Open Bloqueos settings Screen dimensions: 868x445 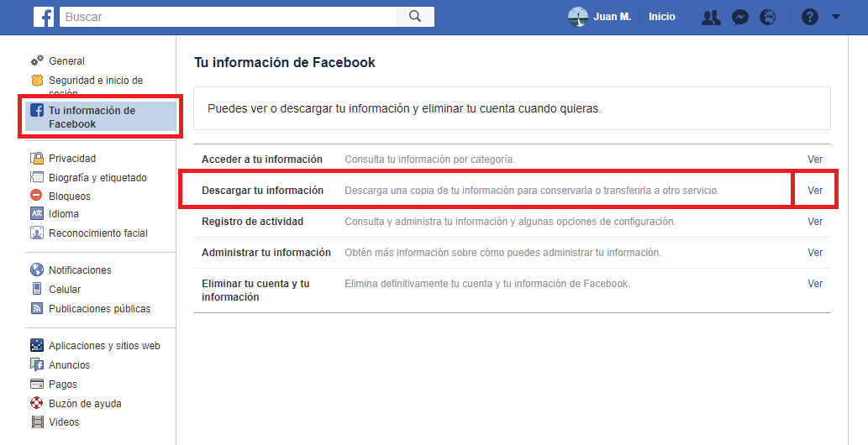pyautogui.click(x=69, y=196)
